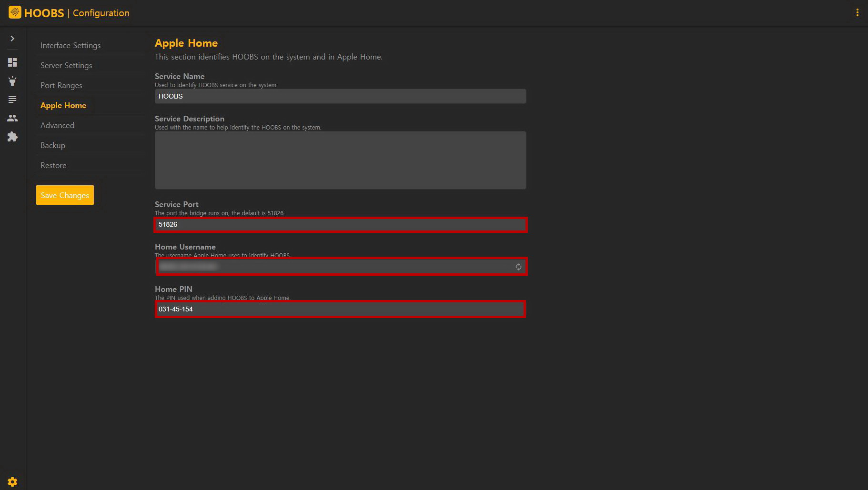Click the Configuration title text
Viewport: 868px width, 490px height.
[101, 13]
